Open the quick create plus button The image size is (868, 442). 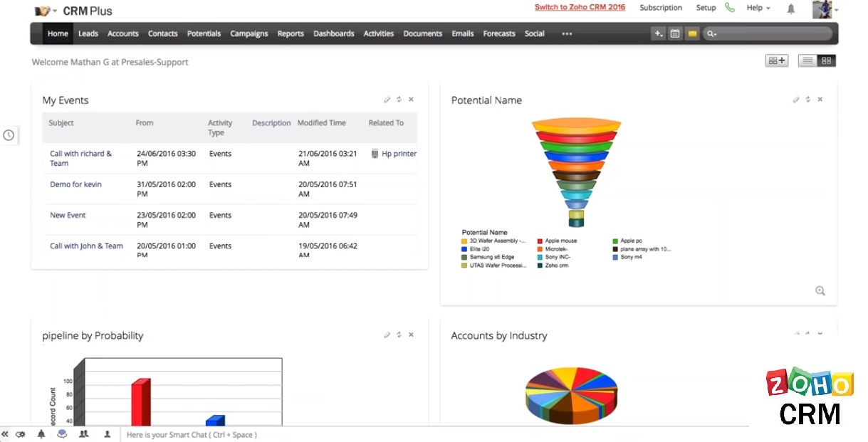tap(658, 33)
